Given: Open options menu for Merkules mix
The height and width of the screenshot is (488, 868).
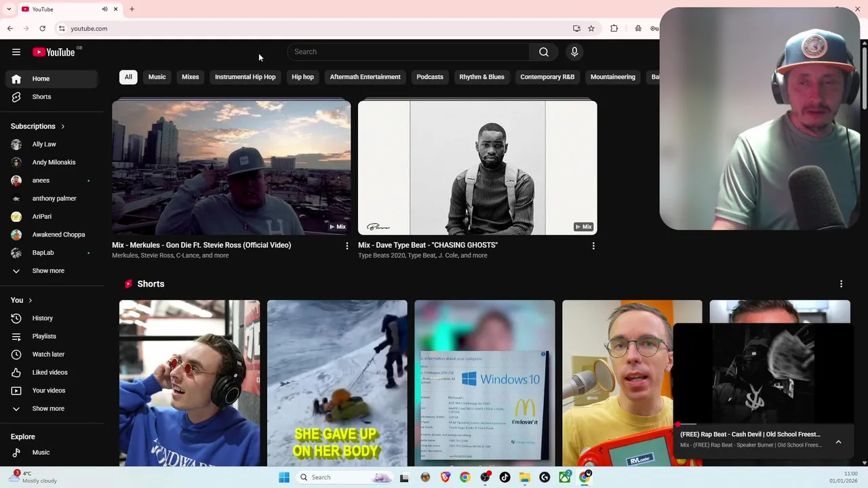Looking at the screenshot, I should [x=347, y=246].
